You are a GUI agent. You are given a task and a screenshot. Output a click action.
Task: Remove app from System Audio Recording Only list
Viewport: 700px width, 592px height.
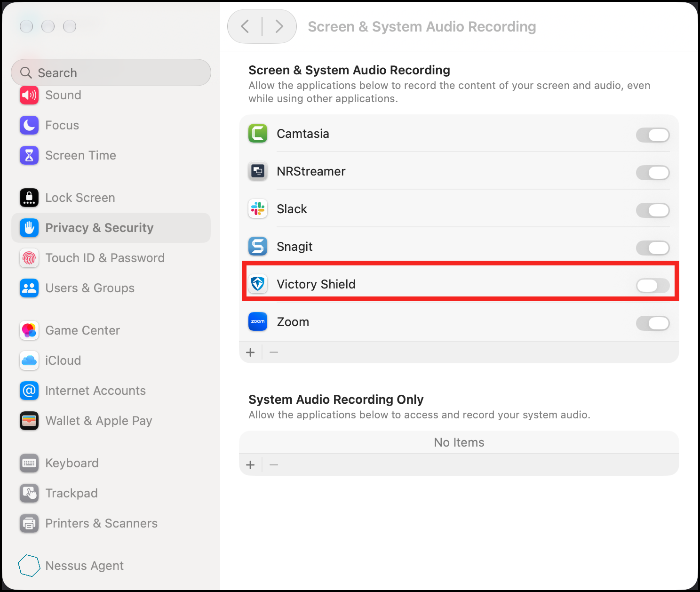(x=274, y=465)
